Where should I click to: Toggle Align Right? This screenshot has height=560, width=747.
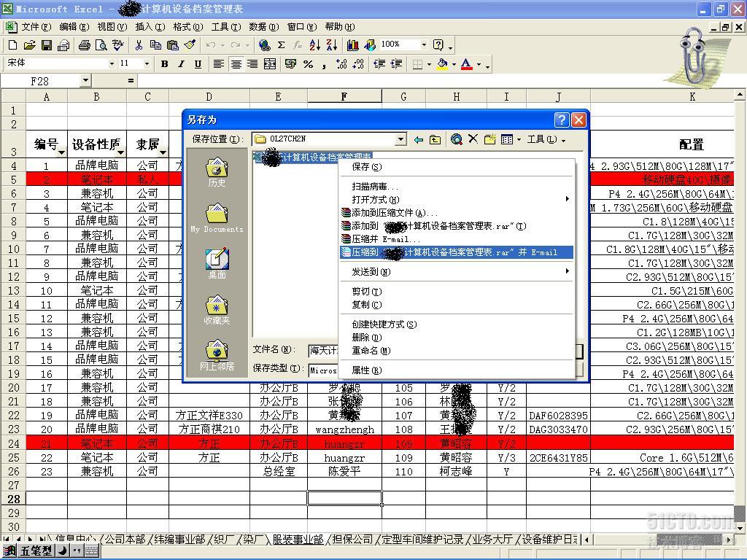[x=252, y=64]
